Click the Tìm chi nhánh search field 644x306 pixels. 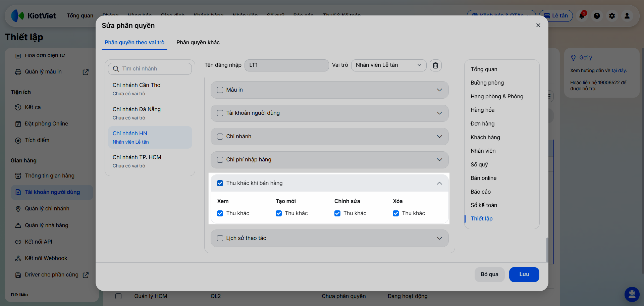coord(150,69)
